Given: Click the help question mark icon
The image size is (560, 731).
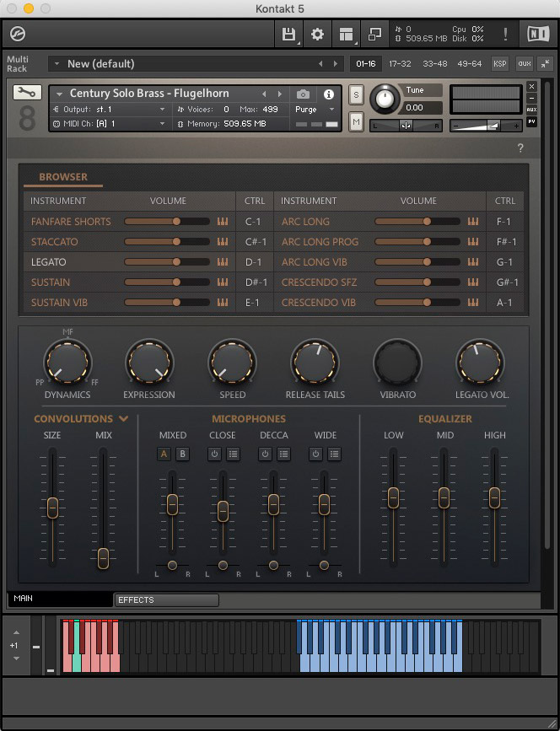Looking at the screenshot, I should (x=520, y=148).
